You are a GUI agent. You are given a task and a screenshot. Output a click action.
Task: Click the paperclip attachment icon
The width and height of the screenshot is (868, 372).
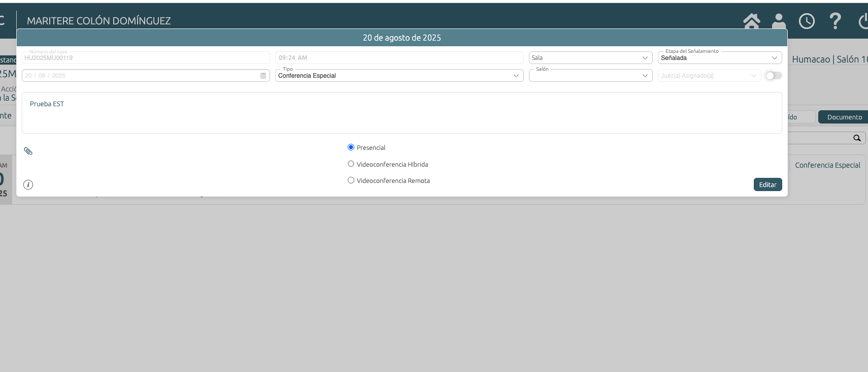[28, 151]
